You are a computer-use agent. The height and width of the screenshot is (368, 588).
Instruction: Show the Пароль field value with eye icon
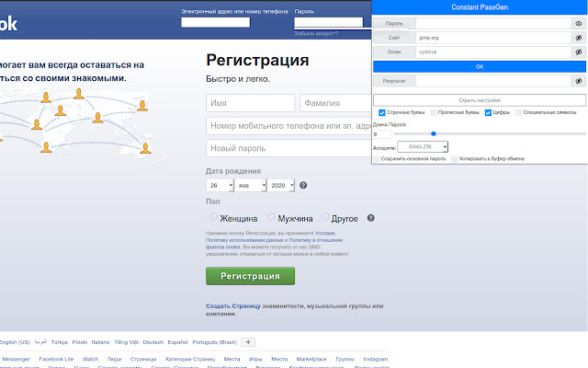point(579,23)
